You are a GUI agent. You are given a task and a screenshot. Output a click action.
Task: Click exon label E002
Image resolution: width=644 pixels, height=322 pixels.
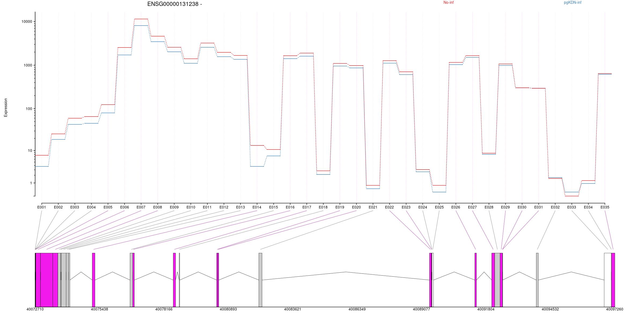(58, 207)
